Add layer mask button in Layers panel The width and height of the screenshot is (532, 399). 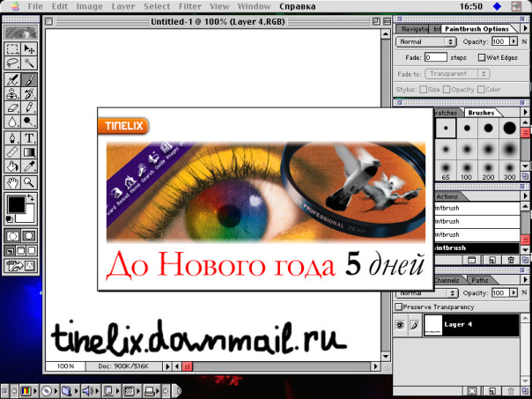[473, 391]
